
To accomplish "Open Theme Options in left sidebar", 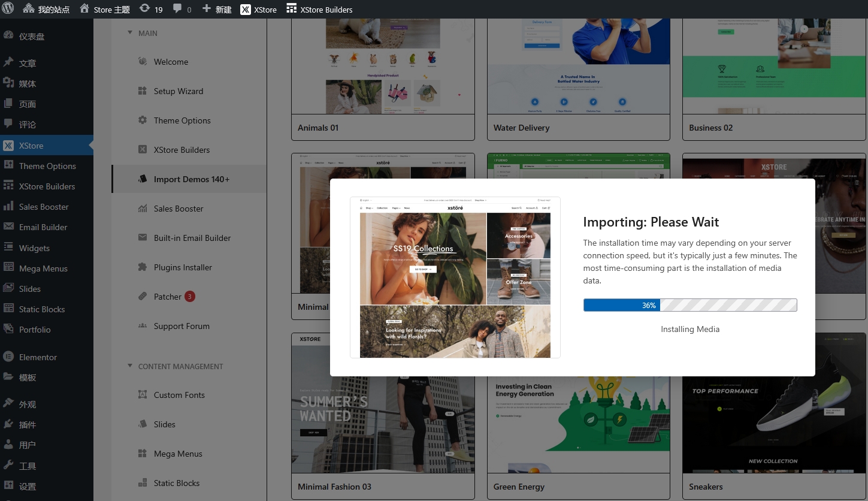I will pyautogui.click(x=46, y=166).
